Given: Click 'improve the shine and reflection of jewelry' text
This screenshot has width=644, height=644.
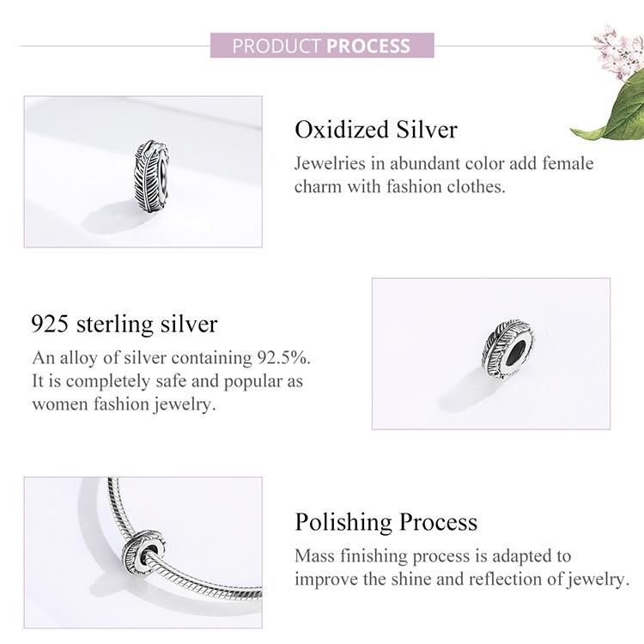Looking at the screenshot, I should tap(462, 579).
